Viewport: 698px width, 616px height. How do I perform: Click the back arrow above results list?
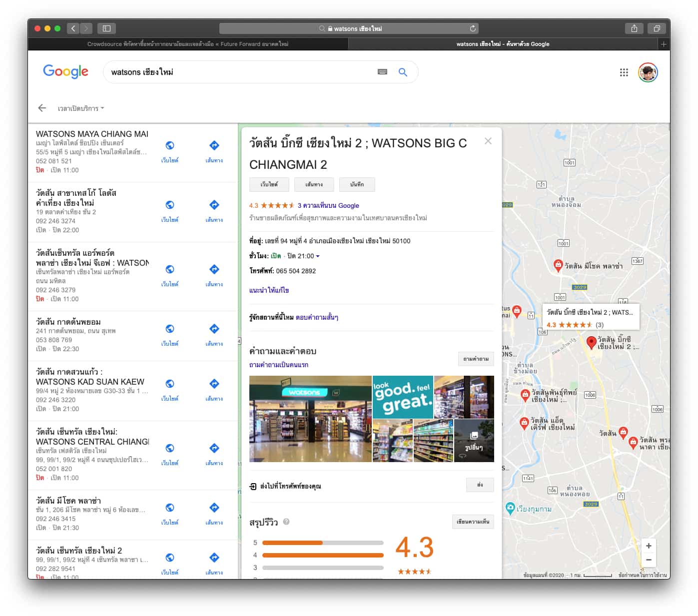[42, 108]
